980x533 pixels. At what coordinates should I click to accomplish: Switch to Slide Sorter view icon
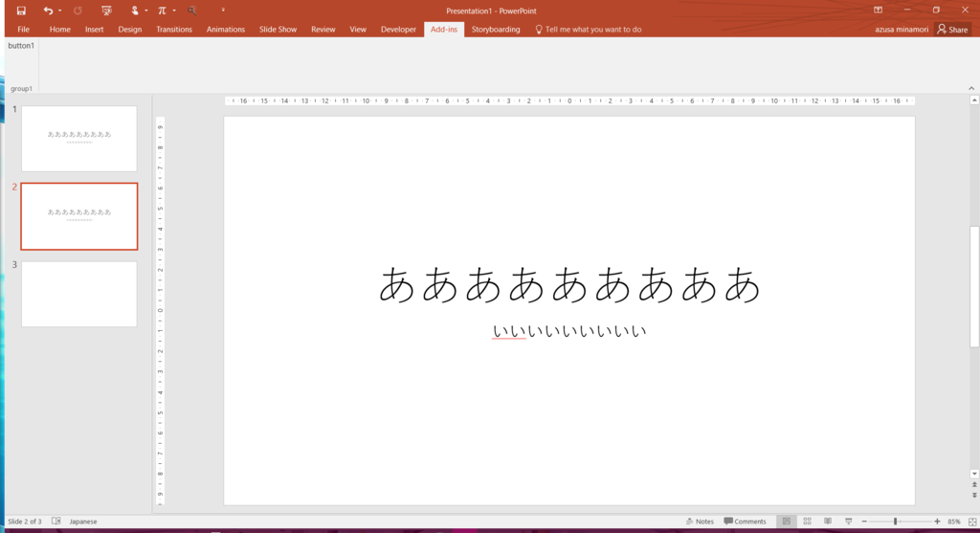tap(807, 522)
